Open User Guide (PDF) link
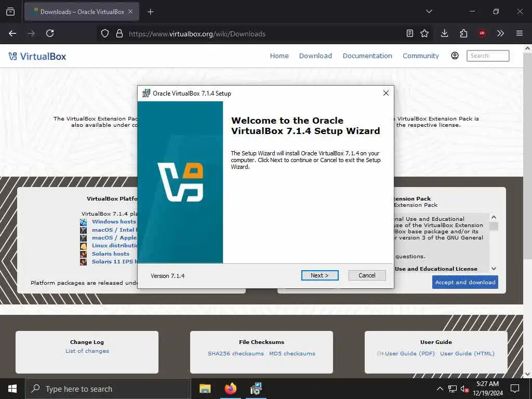Viewport: 532px width, 399px height. click(409, 353)
